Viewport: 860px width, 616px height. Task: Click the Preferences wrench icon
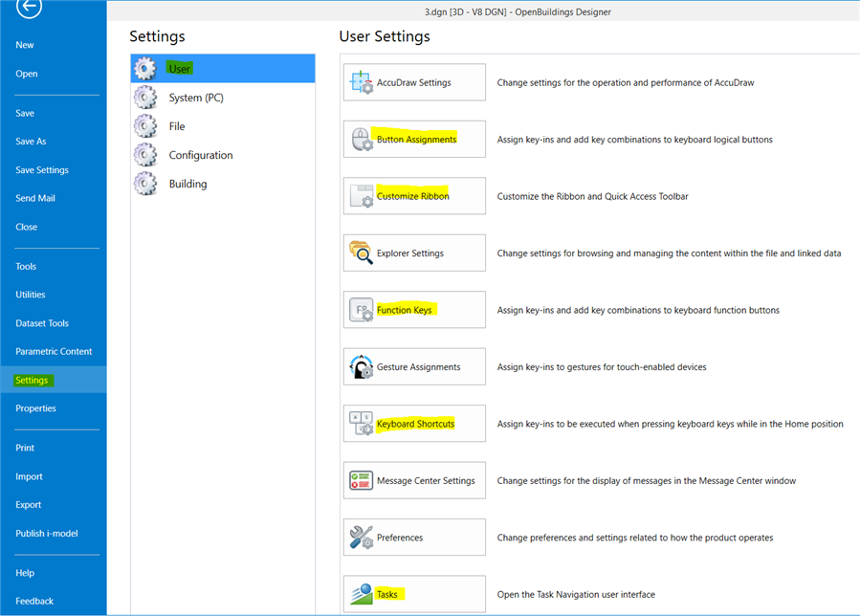(x=361, y=538)
